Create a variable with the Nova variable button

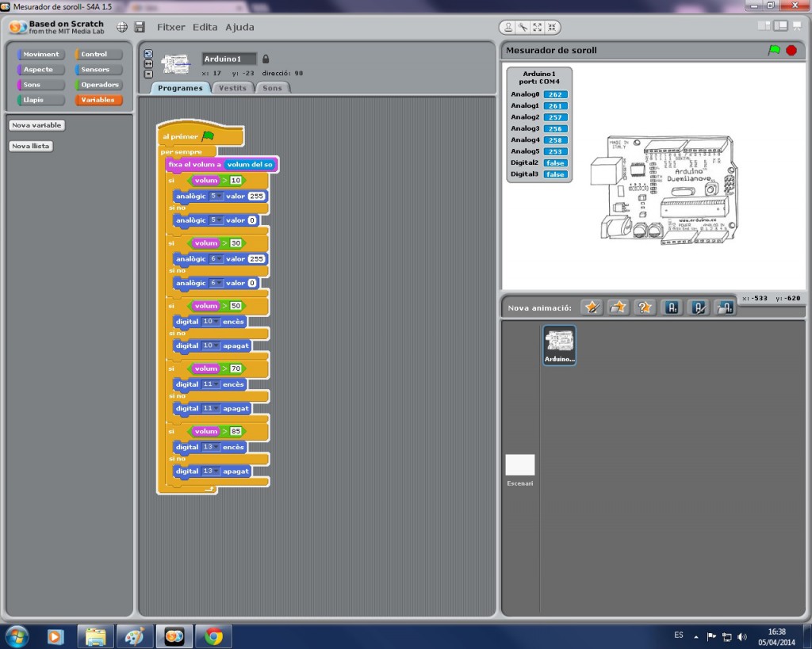(36, 124)
